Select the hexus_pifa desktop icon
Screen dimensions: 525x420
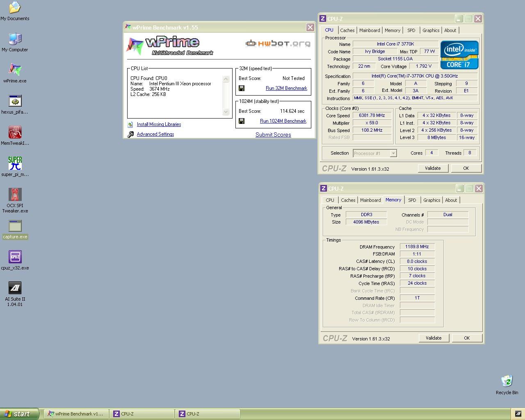pos(15,105)
